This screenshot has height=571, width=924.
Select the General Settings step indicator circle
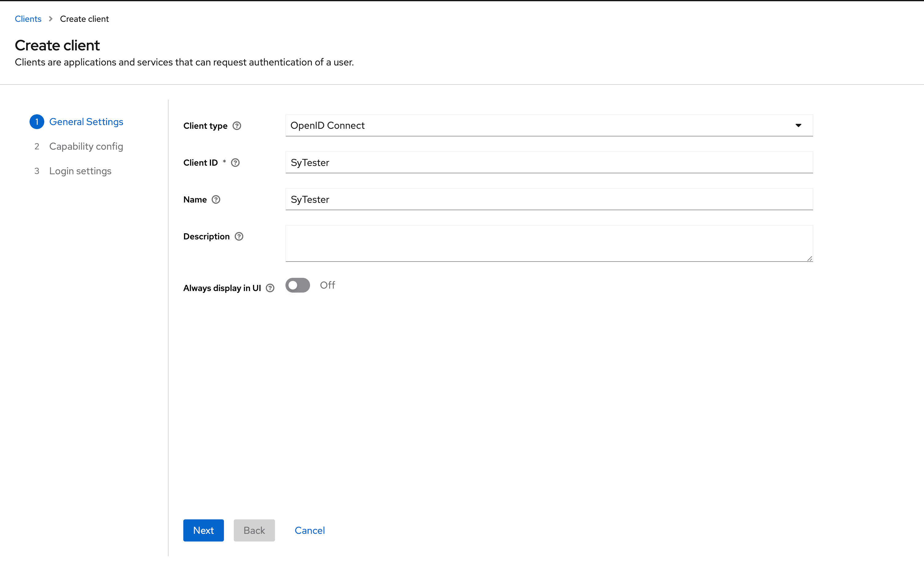(x=37, y=122)
